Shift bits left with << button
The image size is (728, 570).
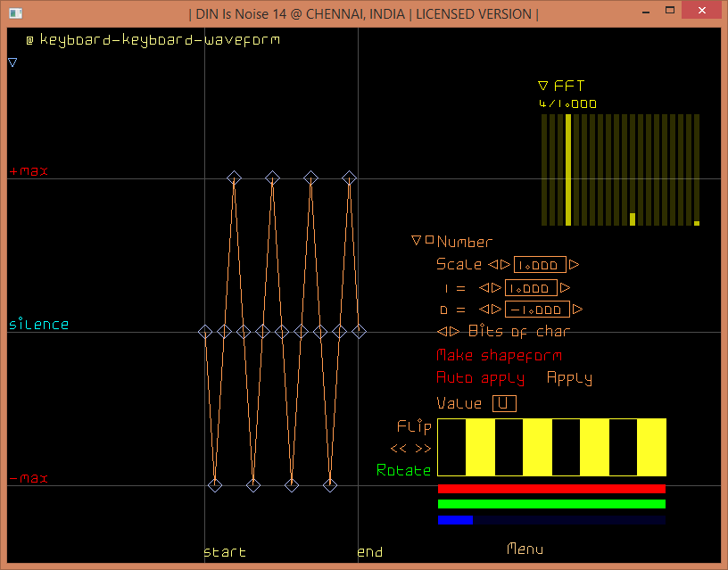point(398,449)
